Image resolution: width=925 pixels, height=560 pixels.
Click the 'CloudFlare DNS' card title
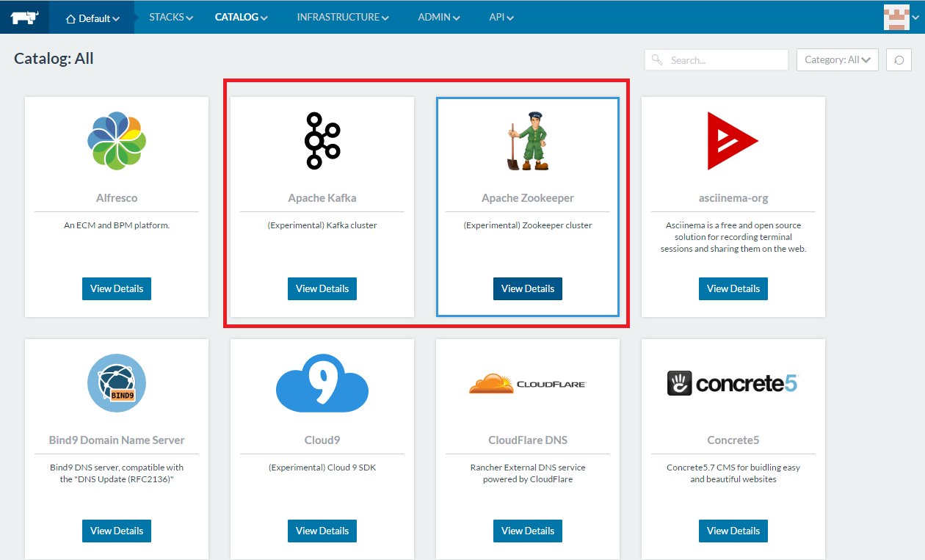528,440
